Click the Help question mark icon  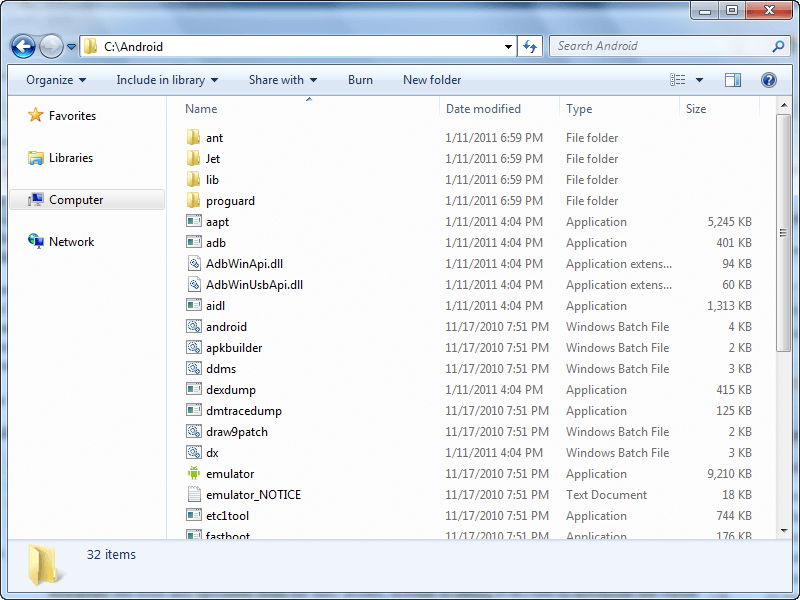coord(768,80)
